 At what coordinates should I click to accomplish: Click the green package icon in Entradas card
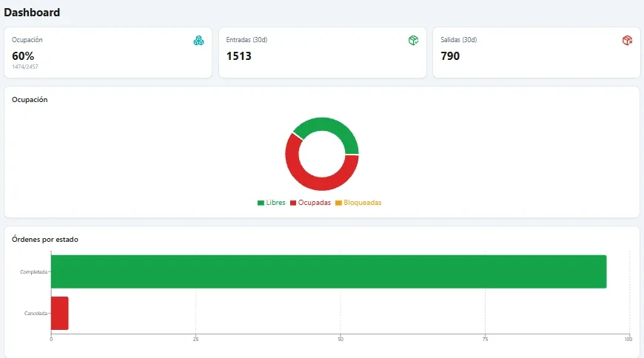pos(413,40)
